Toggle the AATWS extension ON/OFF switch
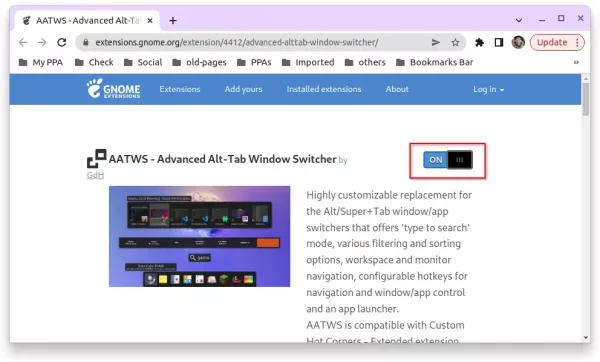 448,160
